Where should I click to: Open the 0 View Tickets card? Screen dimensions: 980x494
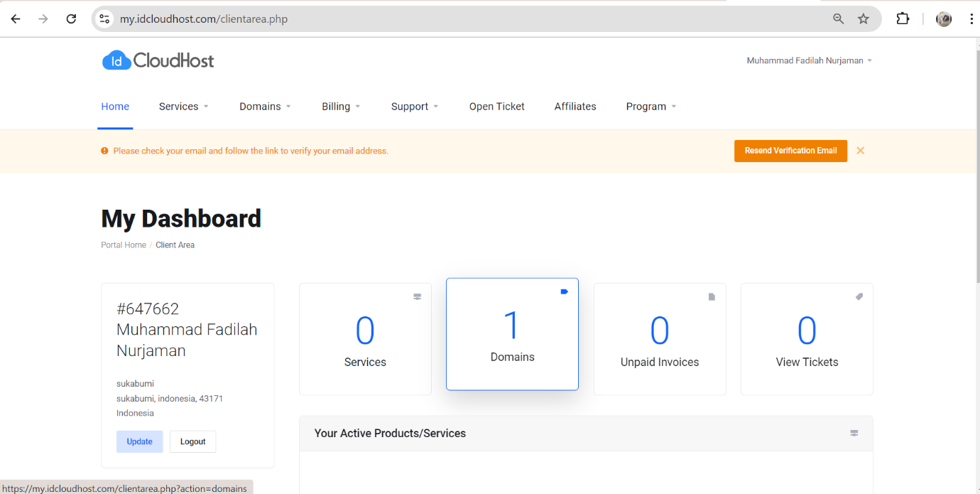(x=807, y=340)
